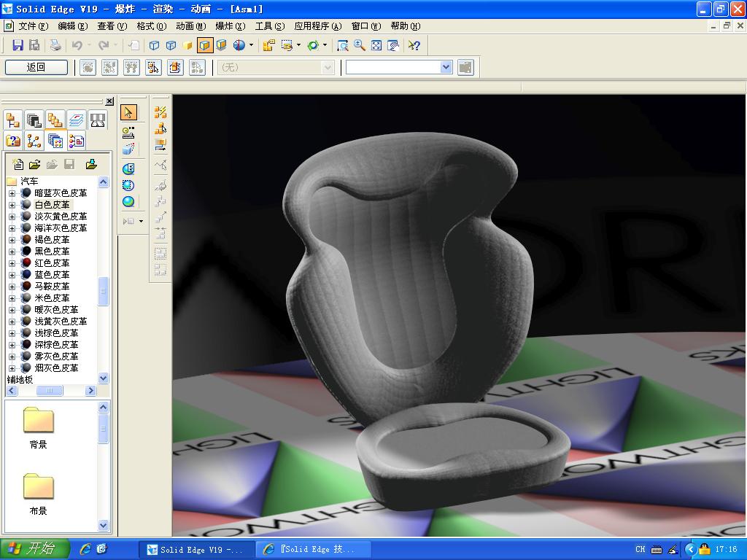Open Render Settings globe-with-checklist icon

pos(128,168)
